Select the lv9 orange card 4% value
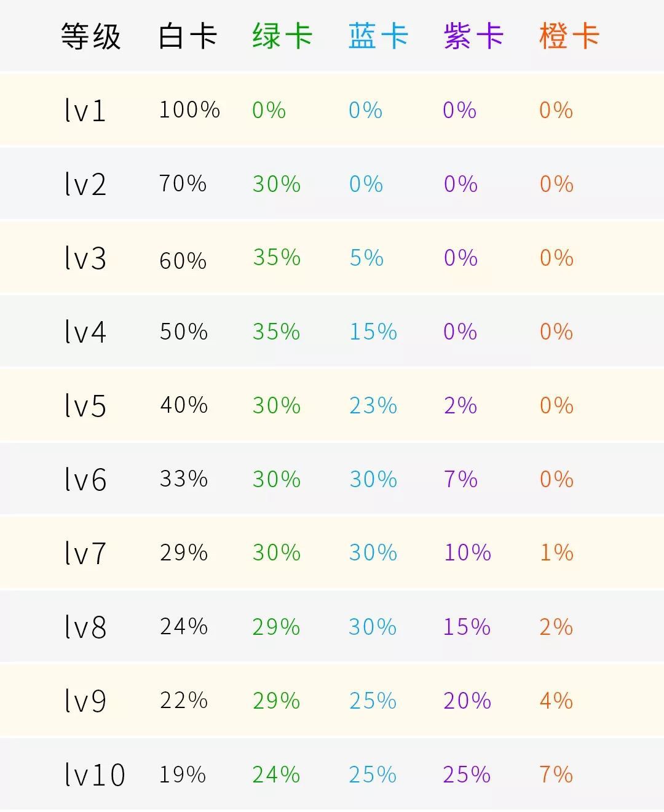 [x=556, y=701]
